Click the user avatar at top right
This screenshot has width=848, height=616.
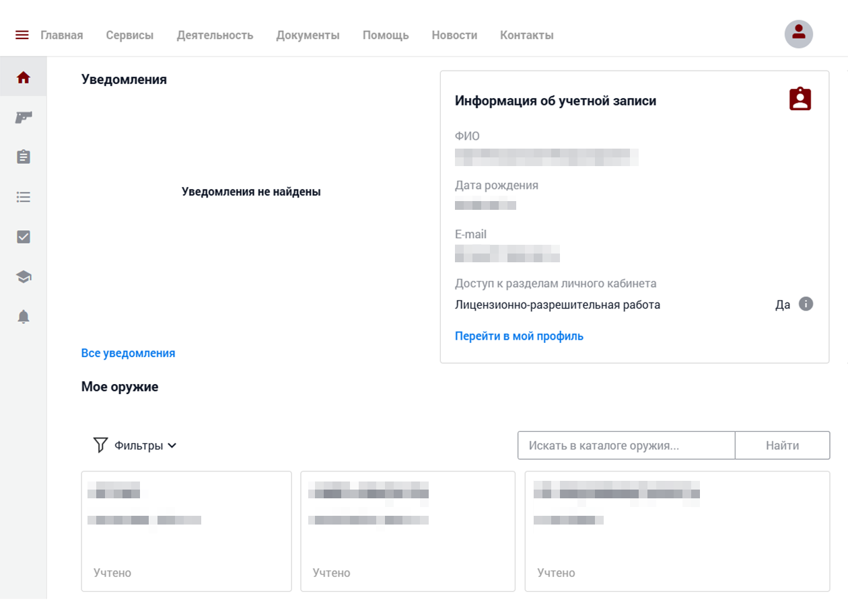(x=799, y=34)
